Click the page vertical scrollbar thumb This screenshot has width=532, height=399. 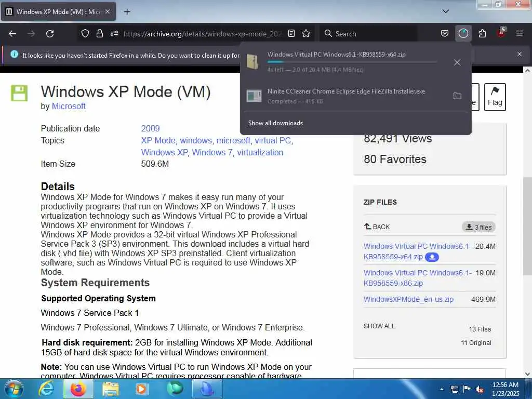click(x=527, y=225)
